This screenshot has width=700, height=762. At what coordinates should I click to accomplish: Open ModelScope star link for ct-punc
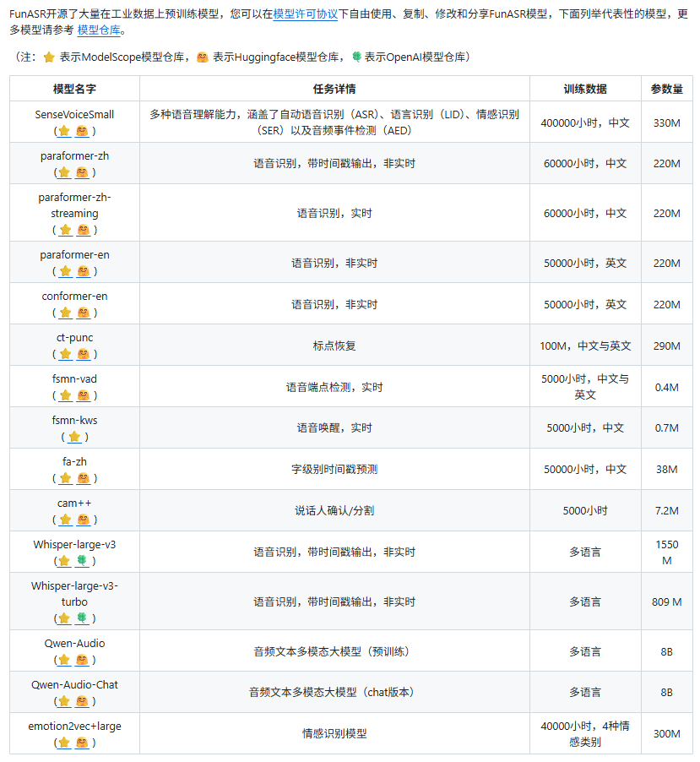tap(65, 354)
